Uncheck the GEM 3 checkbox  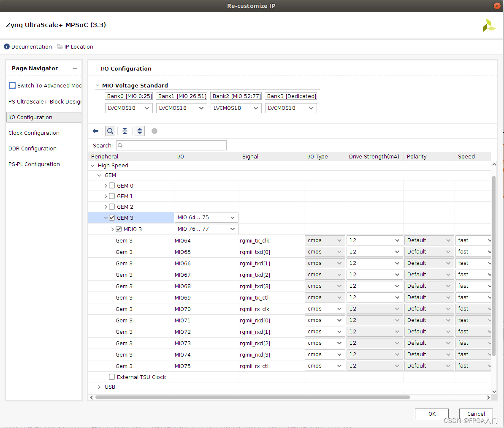click(112, 218)
